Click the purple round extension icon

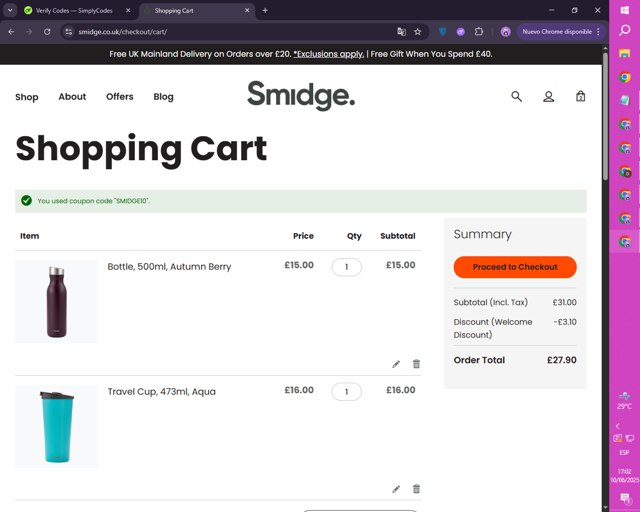[x=461, y=31]
